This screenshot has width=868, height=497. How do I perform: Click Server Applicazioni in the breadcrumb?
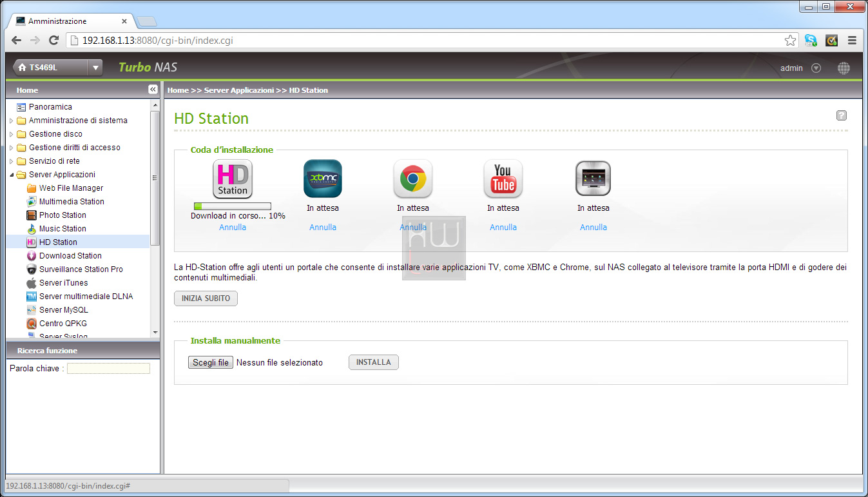pos(238,90)
